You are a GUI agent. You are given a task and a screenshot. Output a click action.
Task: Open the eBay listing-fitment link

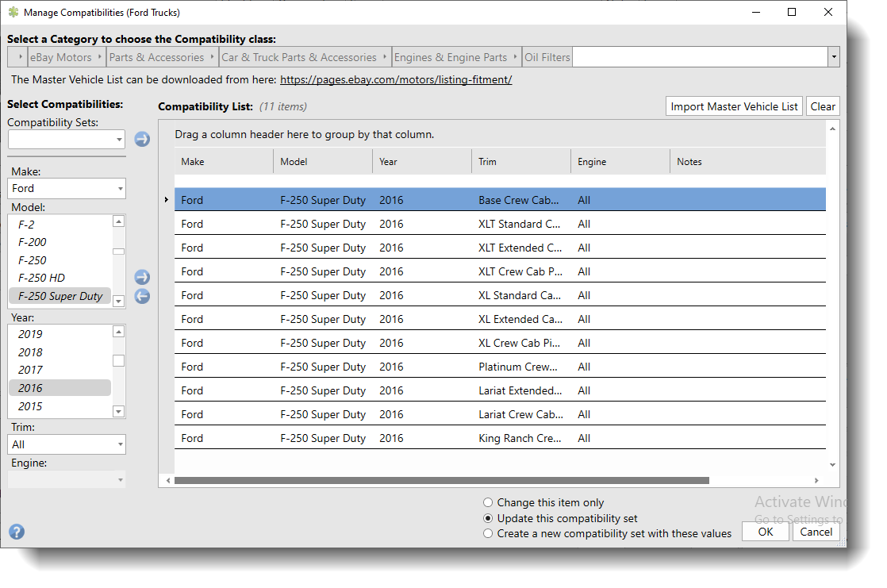pyautogui.click(x=396, y=79)
